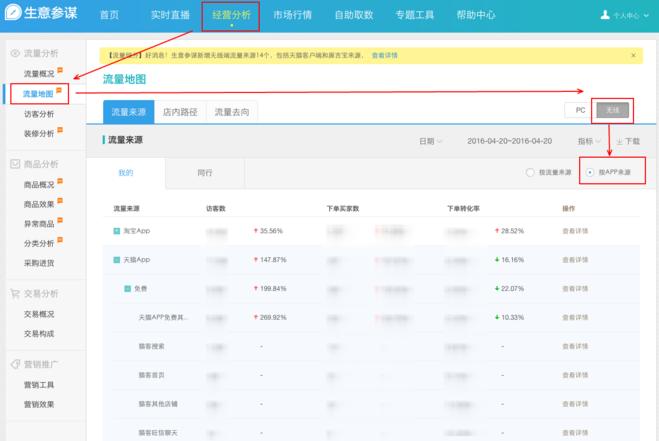Open the 首页 top menu
The width and height of the screenshot is (659, 441).
point(109,15)
